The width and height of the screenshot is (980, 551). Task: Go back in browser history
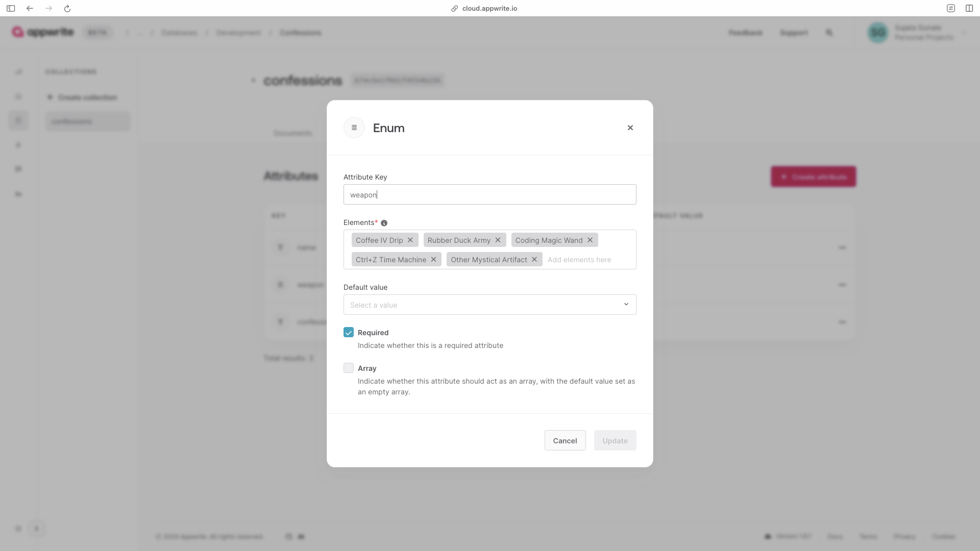(30, 8)
